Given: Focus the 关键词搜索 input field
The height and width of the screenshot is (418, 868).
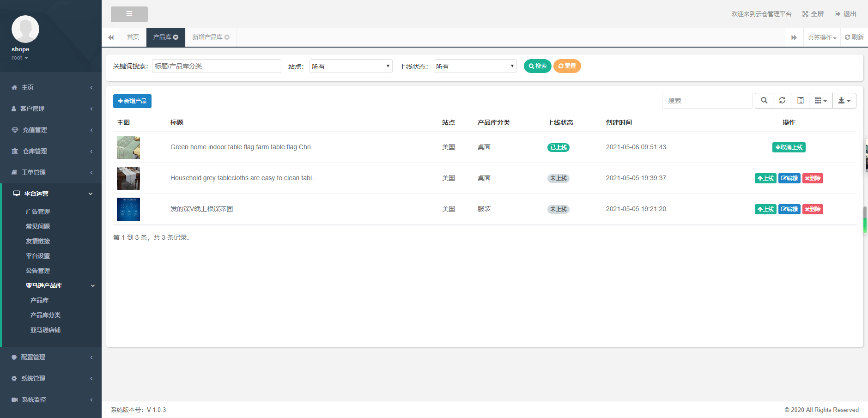Looking at the screenshot, I should [x=216, y=67].
